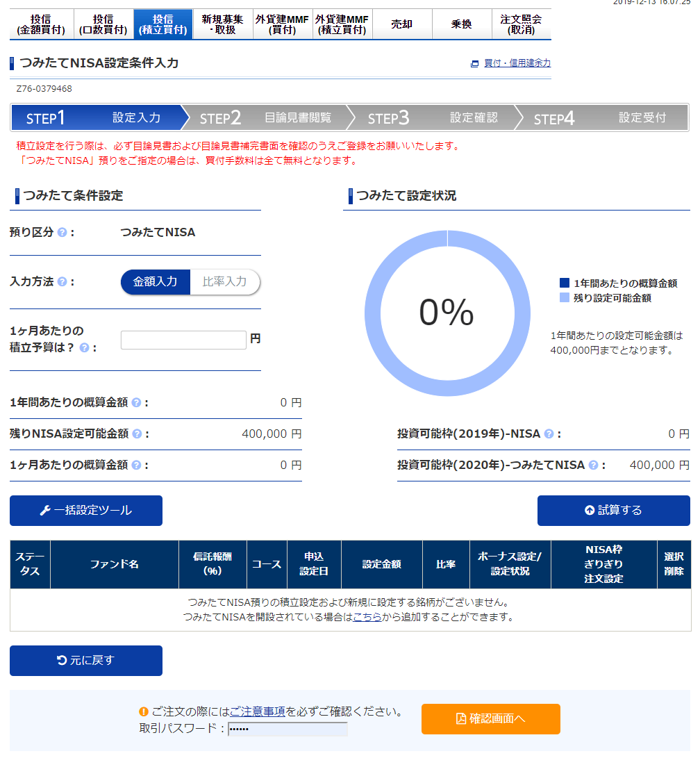The image size is (700, 758).
Task: Click つみたて設定状況 section heading
Action: click(406, 196)
